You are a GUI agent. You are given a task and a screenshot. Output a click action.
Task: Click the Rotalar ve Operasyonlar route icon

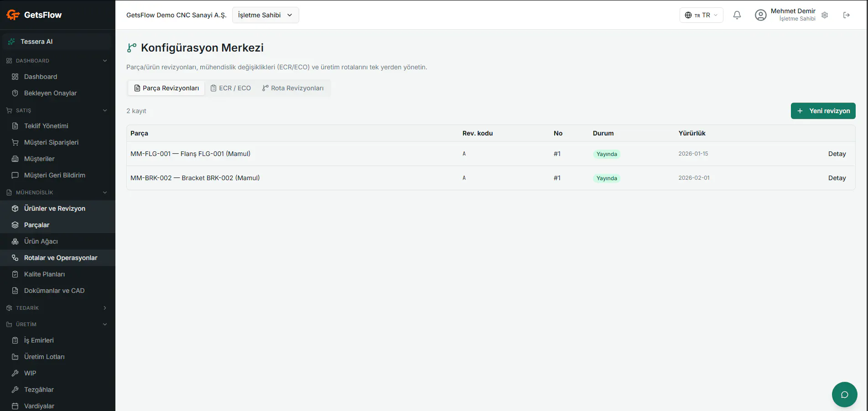point(15,258)
